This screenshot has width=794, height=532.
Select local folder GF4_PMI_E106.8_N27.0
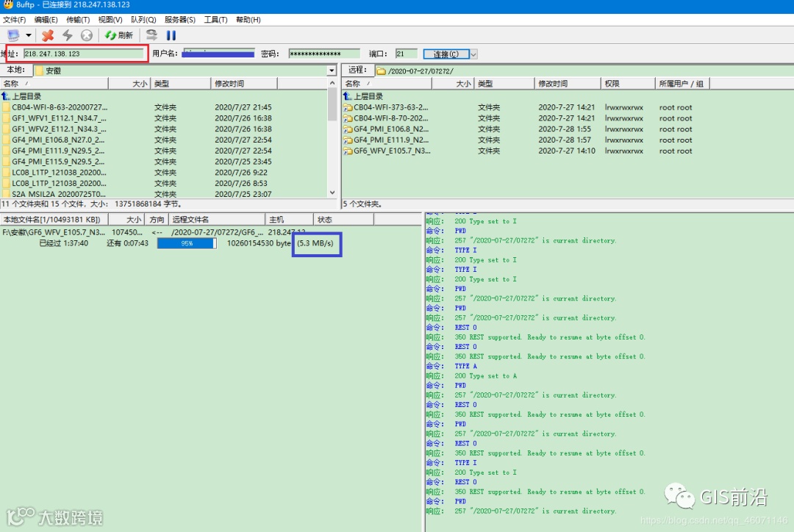pyautogui.click(x=163, y=140)
